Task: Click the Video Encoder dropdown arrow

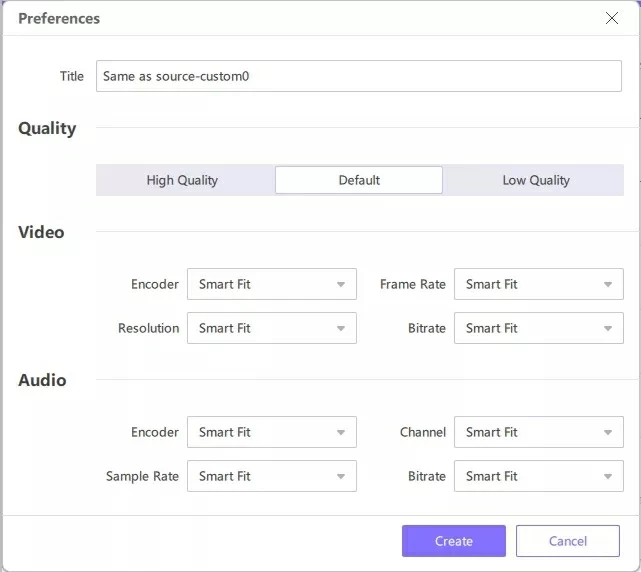Action: [341, 285]
